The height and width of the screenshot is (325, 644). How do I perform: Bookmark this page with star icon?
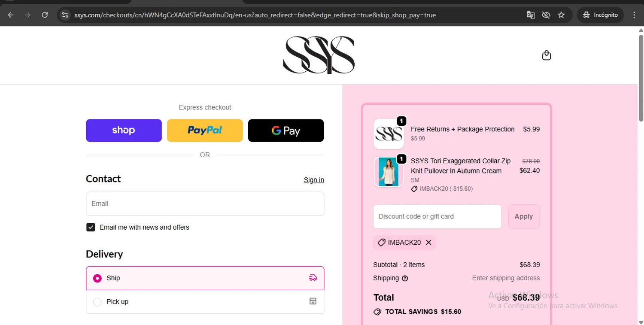click(561, 15)
